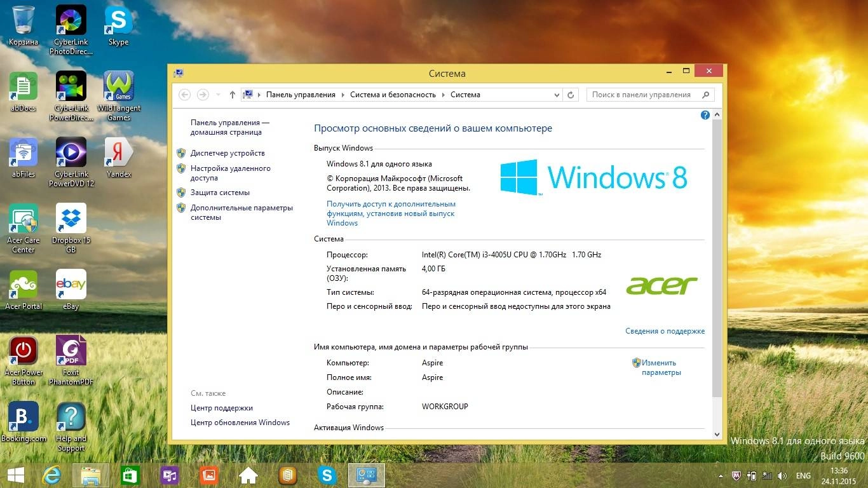Open 'Настройка удаленного доступа' link
This screenshot has width=868, height=488.
click(231, 173)
